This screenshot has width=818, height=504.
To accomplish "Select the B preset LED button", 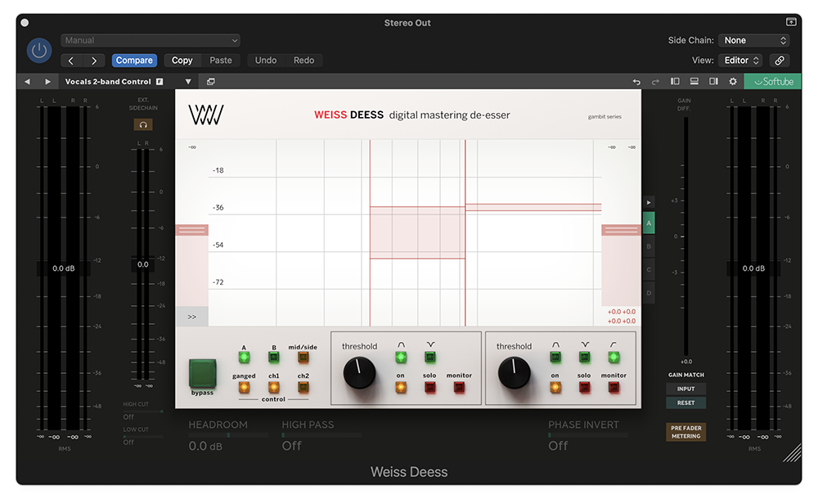I will (273, 358).
